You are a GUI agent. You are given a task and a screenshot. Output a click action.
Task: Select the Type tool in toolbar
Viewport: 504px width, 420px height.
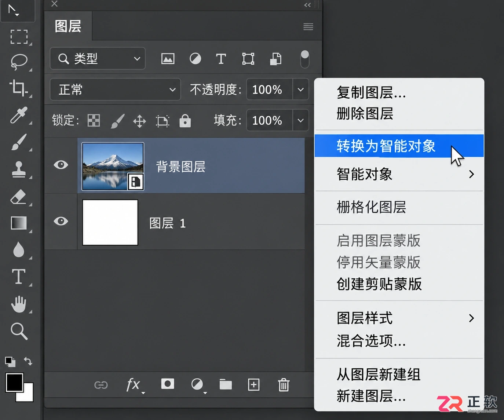coord(19,277)
